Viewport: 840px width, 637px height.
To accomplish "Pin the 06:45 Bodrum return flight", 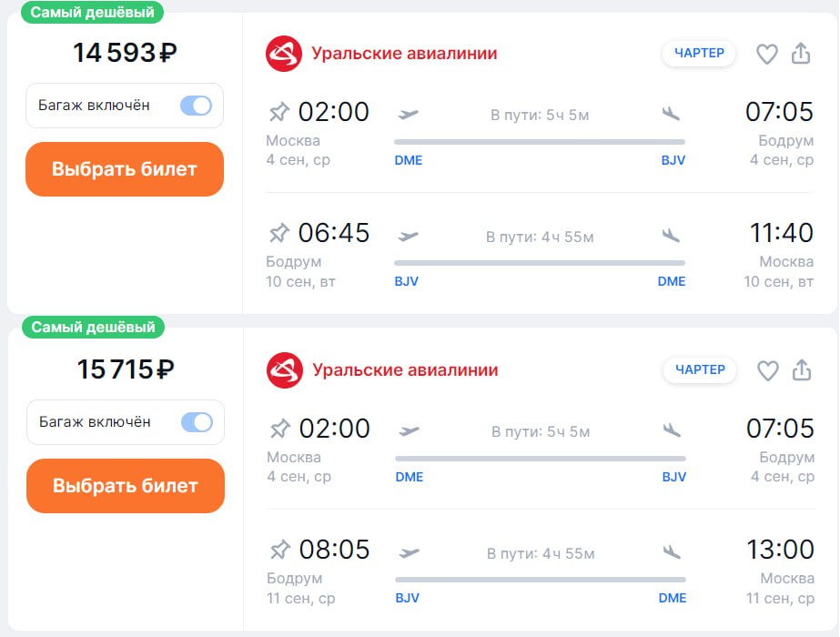I will 278,234.
